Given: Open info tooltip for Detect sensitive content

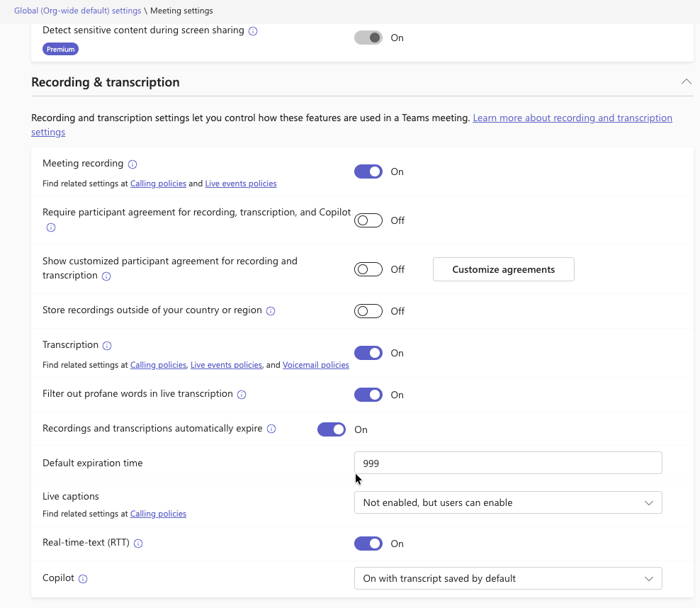Looking at the screenshot, I should pos(253,30).
